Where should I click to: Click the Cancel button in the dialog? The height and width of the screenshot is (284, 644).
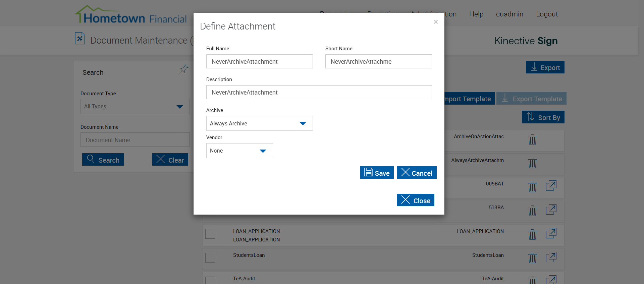click(417, 173)
